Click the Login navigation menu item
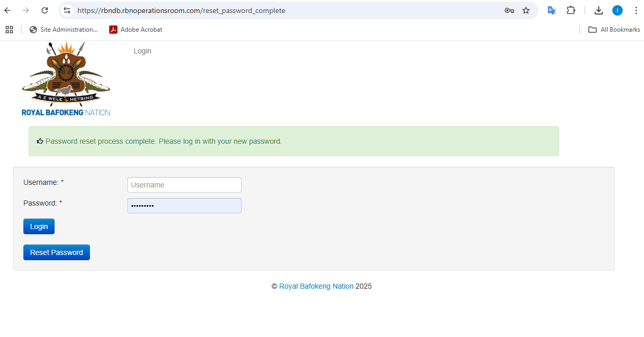 (142, 51)
